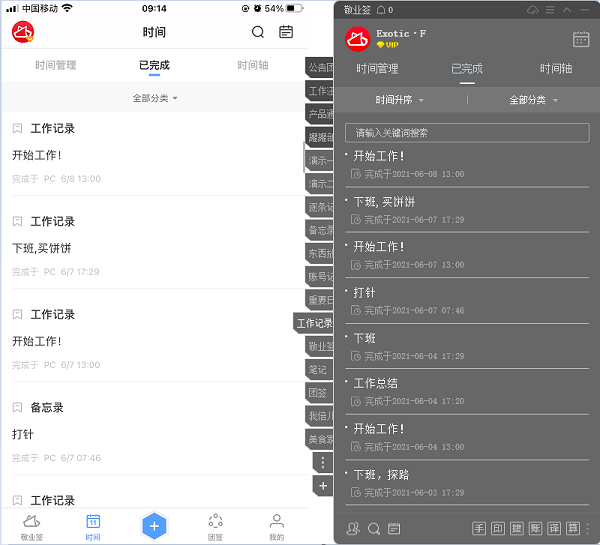Viewport: 600px width, 545px height.
Task: Open the hamburger menu in desktop titlebar
Action: coord(550,10)
